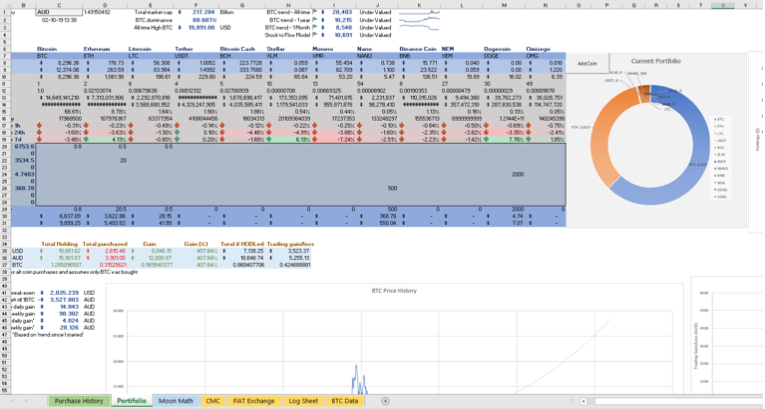Click red down arrow in Bitcoin Cash 24h cell
765x409 pixels.
(222, 132)
